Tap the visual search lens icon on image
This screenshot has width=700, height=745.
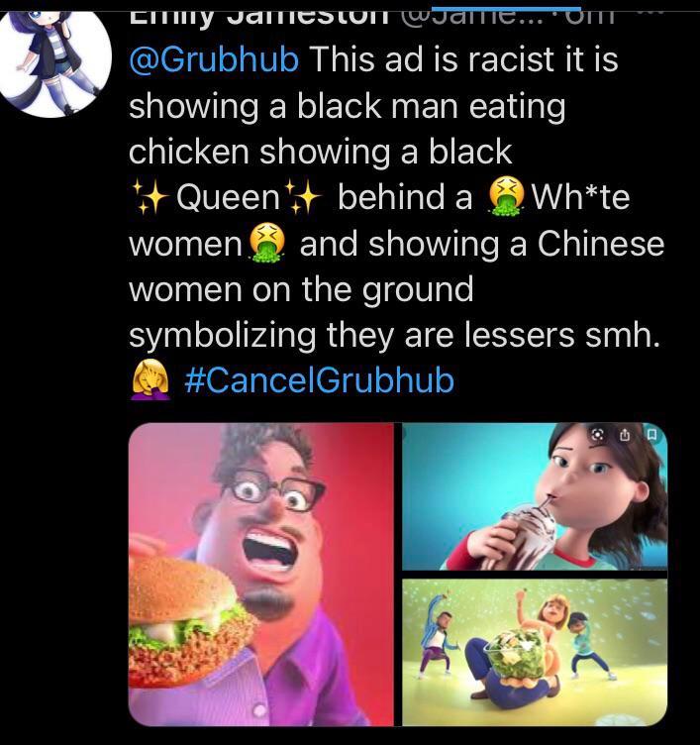[x=598, y=434]
